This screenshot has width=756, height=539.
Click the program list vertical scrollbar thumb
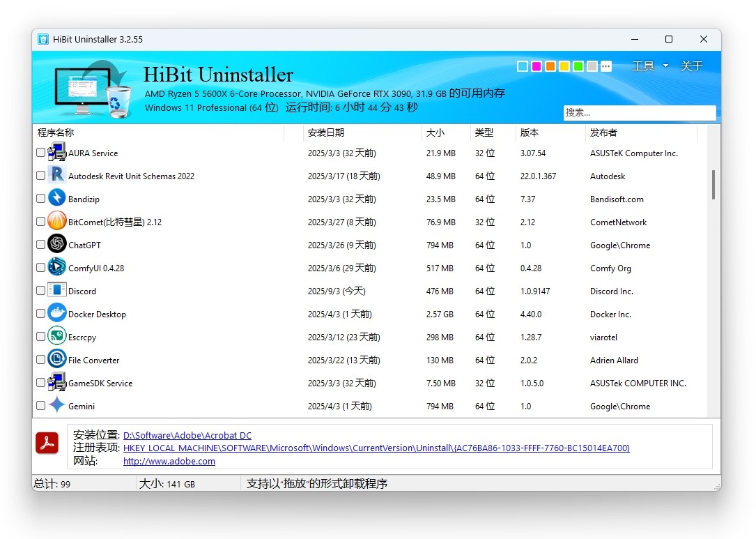[713, 184]
